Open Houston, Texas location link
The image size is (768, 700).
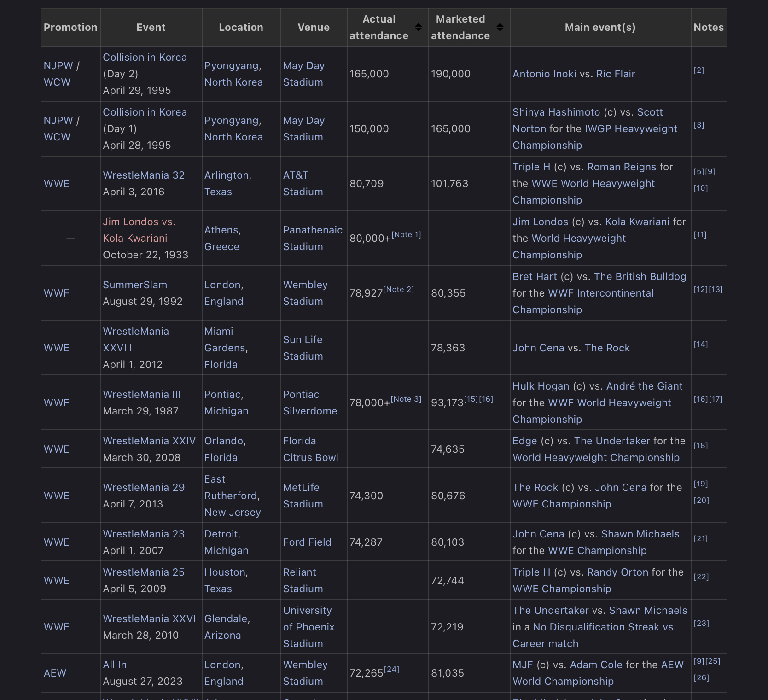pos(226,581)
